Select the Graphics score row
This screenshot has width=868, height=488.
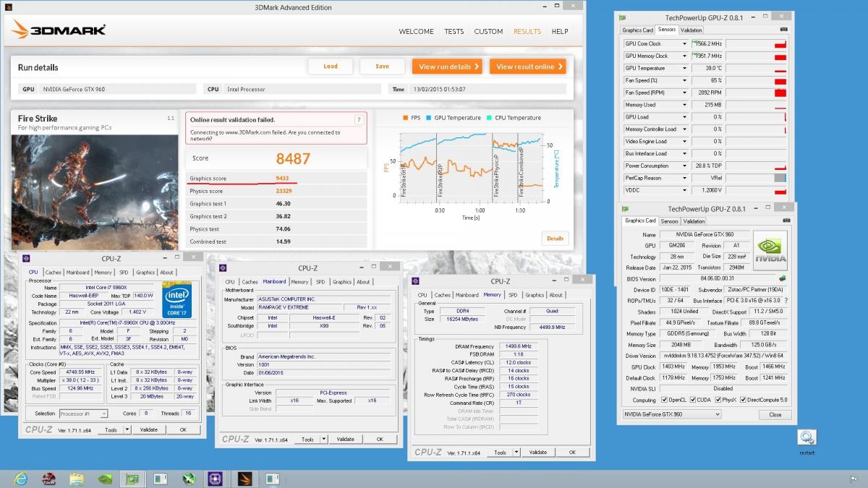(x=276, y=179)
